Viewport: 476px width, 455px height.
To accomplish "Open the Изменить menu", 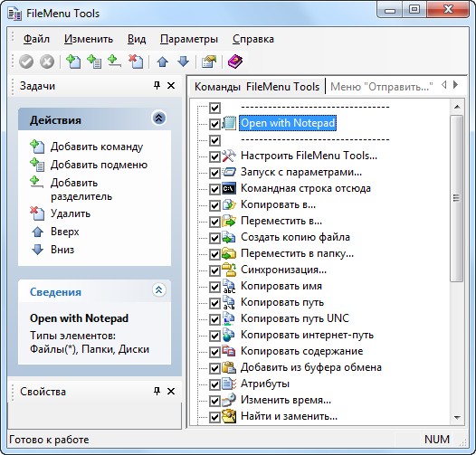I will [x=89, y=39].
